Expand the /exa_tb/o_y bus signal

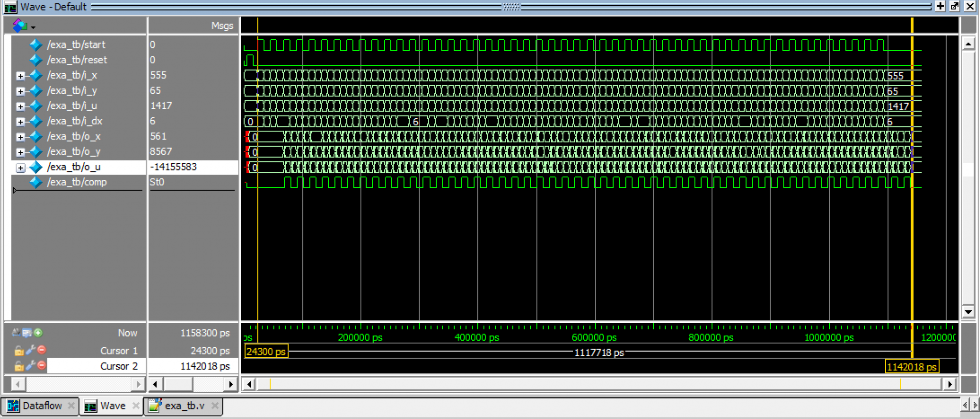(x=20, y=152)
